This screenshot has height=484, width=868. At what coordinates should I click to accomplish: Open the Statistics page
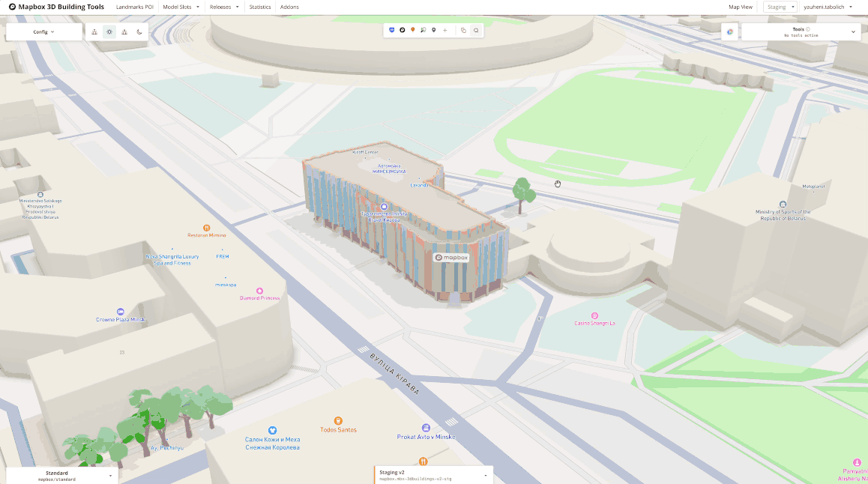(x=260, y=7)
